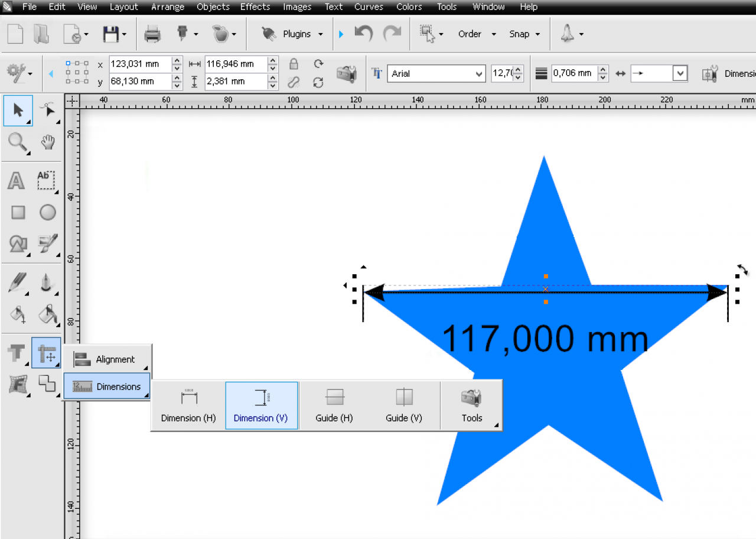Click the x position input field
The width and height of the screenshot is (756, 539).
tap(140, 64)
